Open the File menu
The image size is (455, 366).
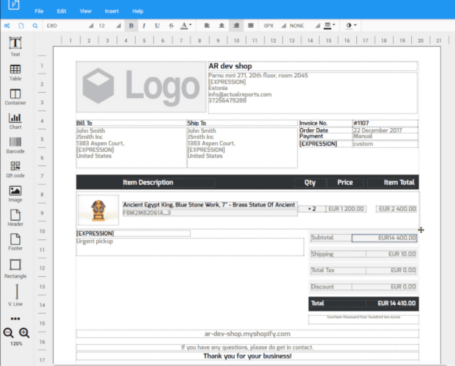point(39,11)
